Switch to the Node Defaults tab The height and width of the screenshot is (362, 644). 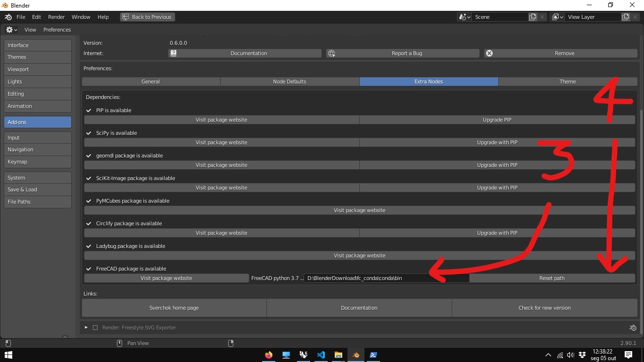coord(289,82)
